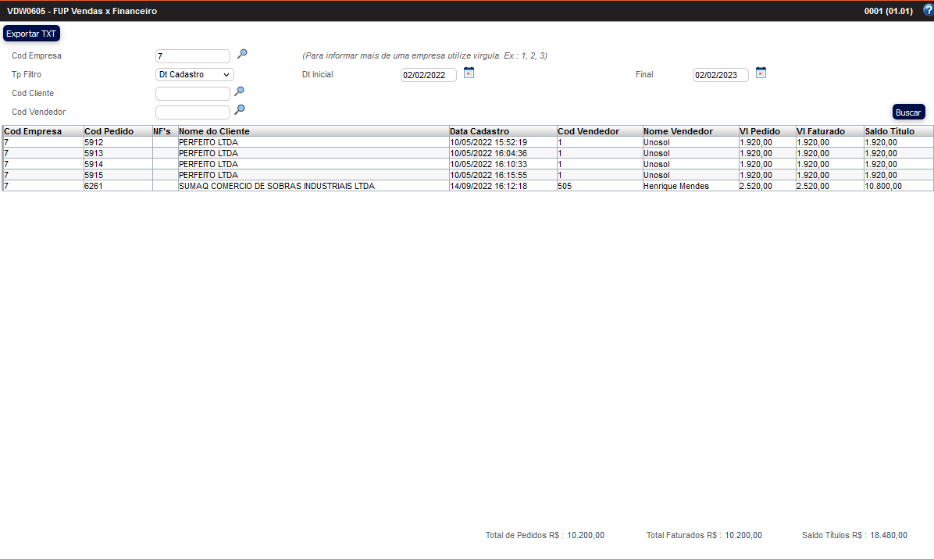Select order 5912 in the table
Viewport: 934px width, 560px height.
94,142
